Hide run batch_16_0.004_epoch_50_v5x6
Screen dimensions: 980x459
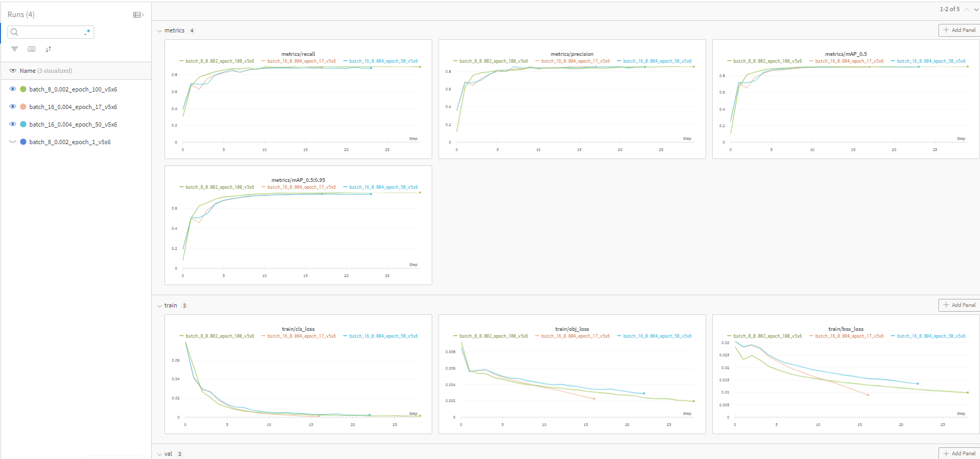(x=13, y=124)
